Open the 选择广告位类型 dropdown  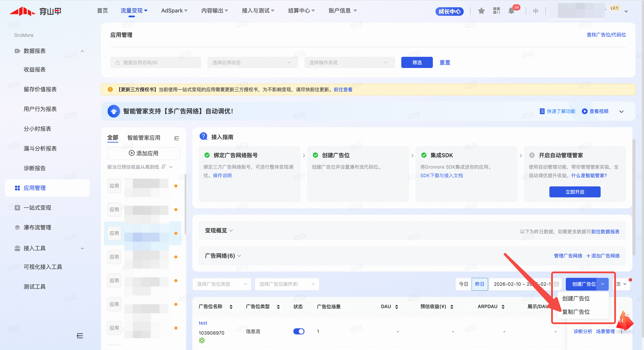point(221,284)
